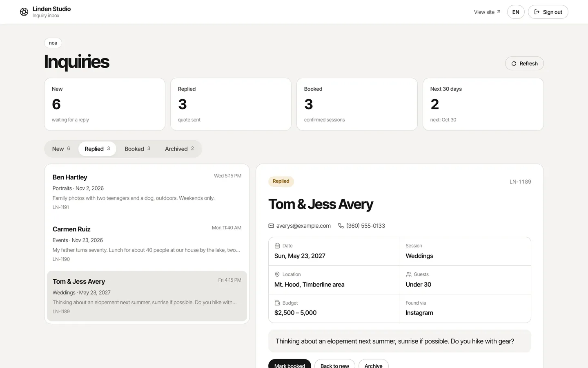Archive the Tom & Jess Avery inquiry
Image resolution: width=588 pixels, height=368 pixels.
click(x=373, y=364)
